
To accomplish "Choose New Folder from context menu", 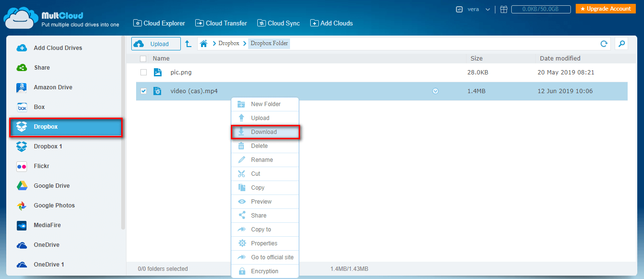I will click(265, 104).
